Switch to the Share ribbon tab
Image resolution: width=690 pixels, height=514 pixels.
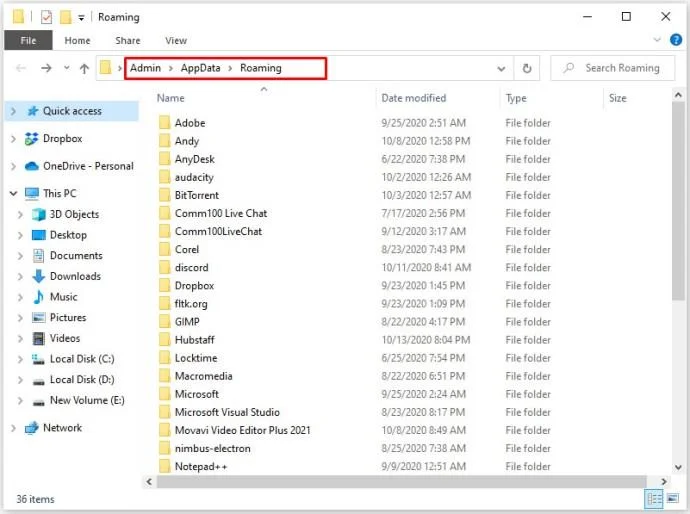point(128,40)
